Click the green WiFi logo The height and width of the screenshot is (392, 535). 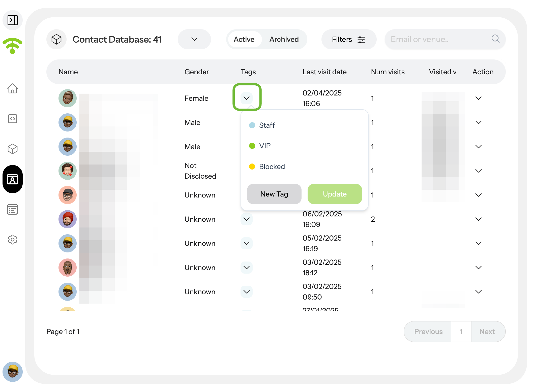pyautogui.click(x=12, y=46)
